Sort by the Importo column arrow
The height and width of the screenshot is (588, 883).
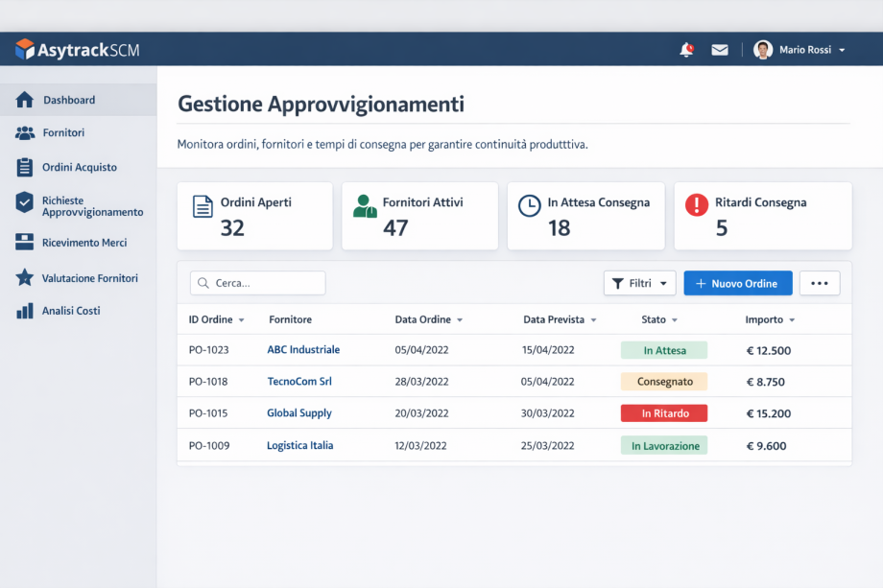click(x=792, y=320)
